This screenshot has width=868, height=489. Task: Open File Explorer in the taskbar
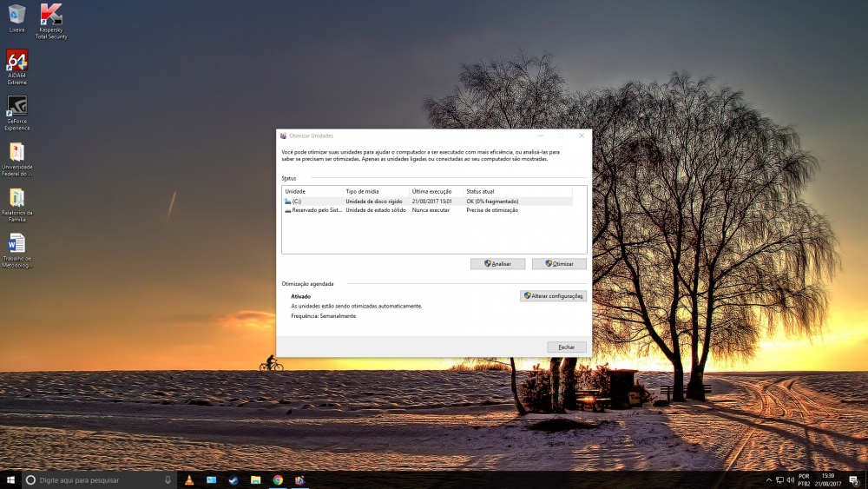pos(256,479)
